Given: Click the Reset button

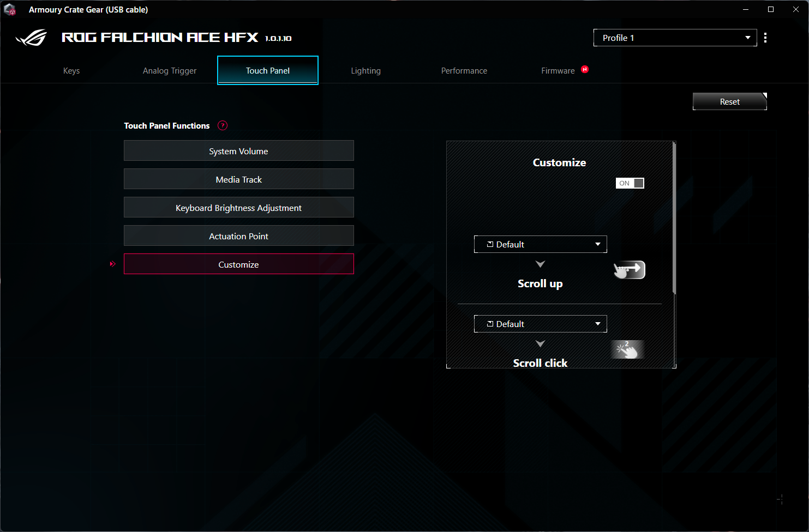Looking at the screenshot, I should tap(730, 101).
